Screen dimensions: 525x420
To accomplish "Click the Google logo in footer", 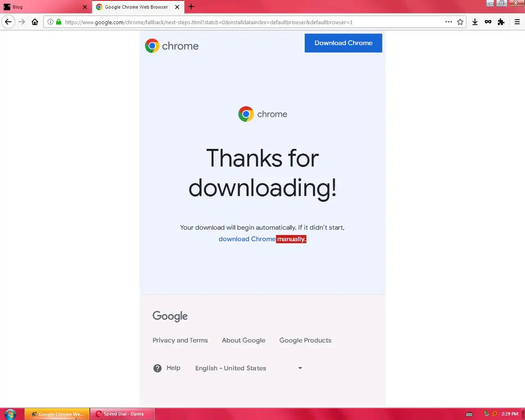I will point(170,316).
